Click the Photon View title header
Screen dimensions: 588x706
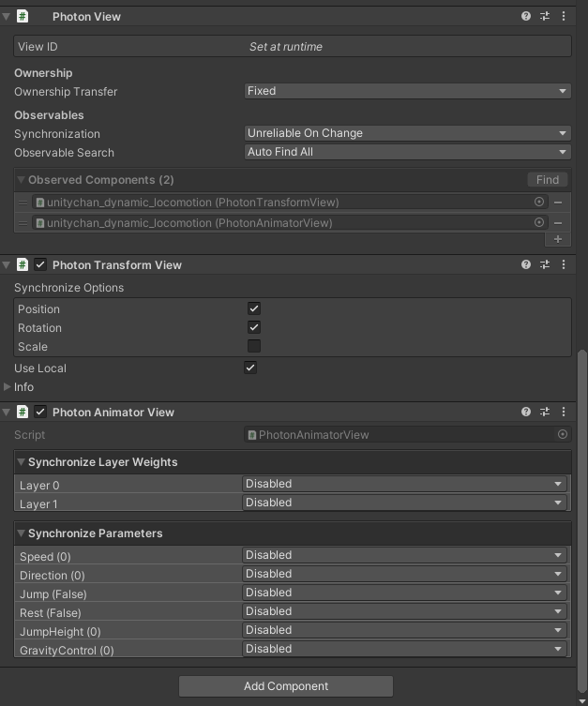(x=86, y=17)
